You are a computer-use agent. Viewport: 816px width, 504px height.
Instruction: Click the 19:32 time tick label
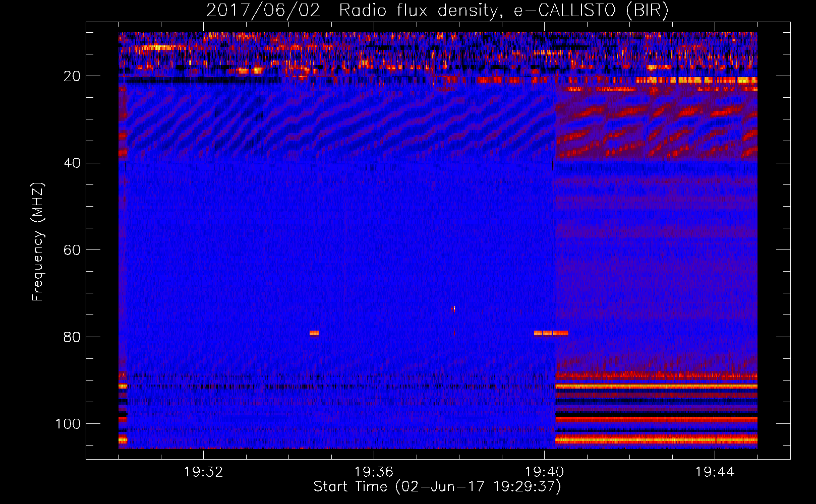coord(203,472)
